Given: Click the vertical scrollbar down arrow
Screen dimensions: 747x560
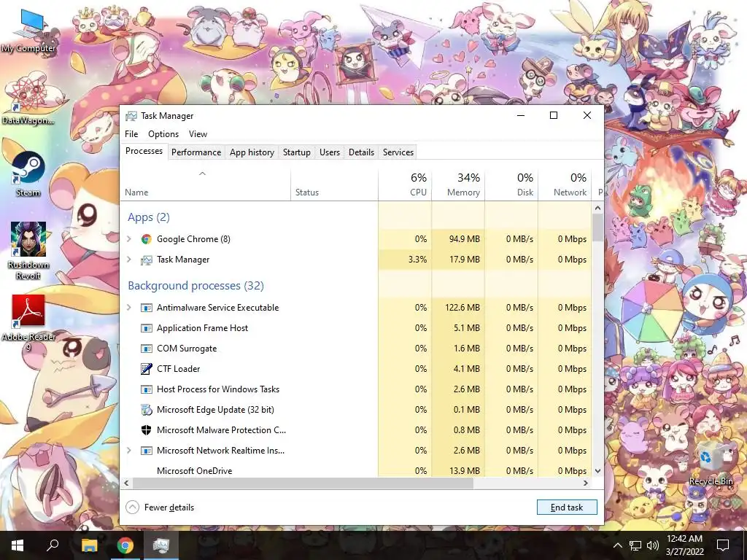Looking at the screenshot, I should click(598, 470).
